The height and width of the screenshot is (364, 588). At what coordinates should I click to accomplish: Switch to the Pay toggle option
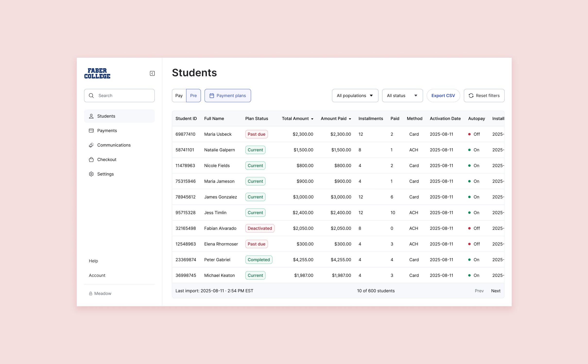(179, 96)
